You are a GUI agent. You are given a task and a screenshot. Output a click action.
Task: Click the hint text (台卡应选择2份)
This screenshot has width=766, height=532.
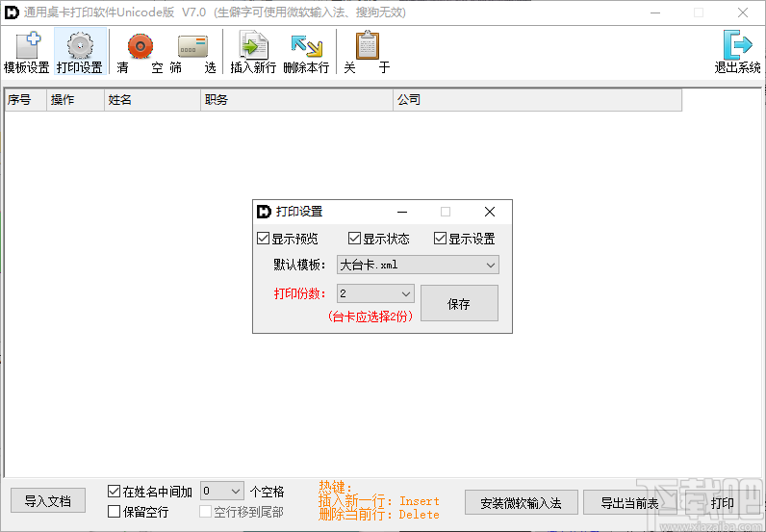pyautogui.click(x=370, y=317)
